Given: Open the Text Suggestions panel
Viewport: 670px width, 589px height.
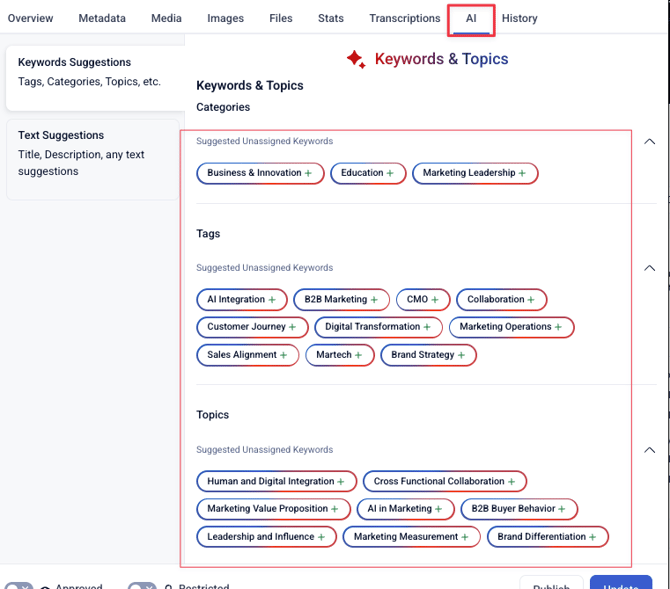Looking at the screenshot, I should pyautogui.click(x=92, y=153).
